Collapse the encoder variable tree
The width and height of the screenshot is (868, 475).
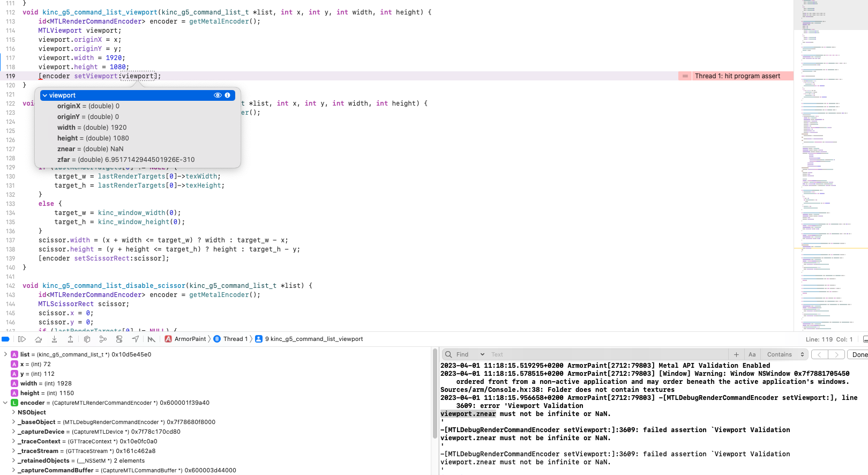(5, 403)
